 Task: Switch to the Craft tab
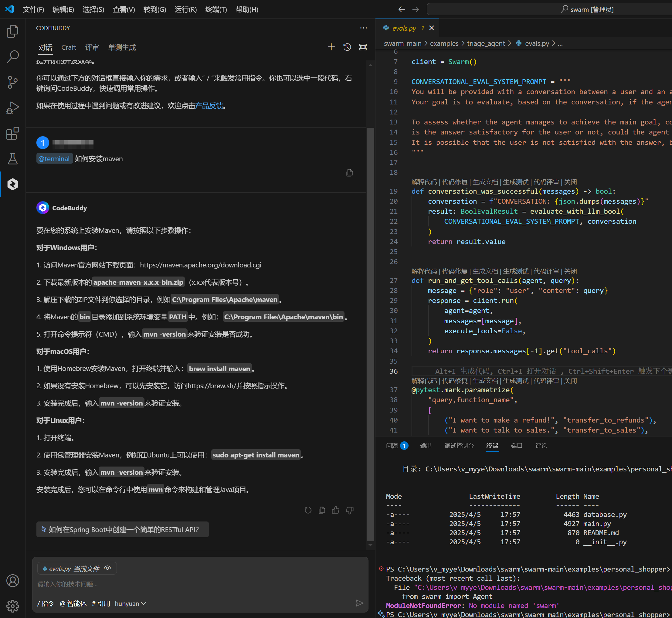pos(69,47)
